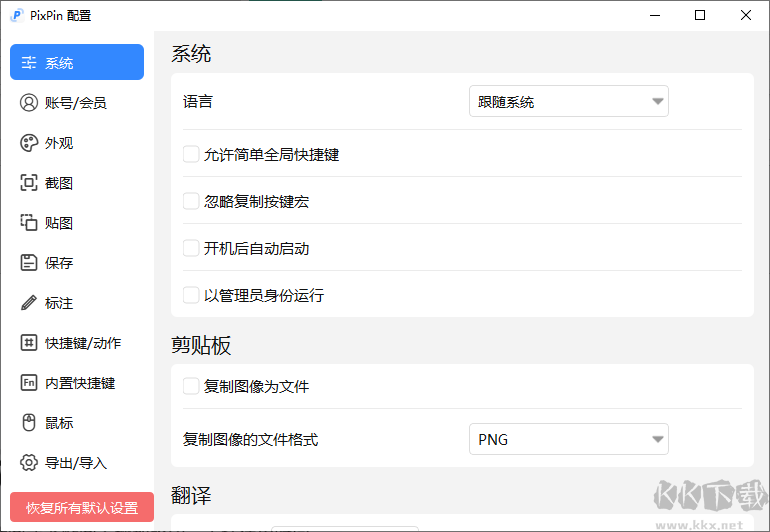Click the PixPin logo in title bar
The width and height of the screenshot is (770, 532).
click(x=17, y=15)
